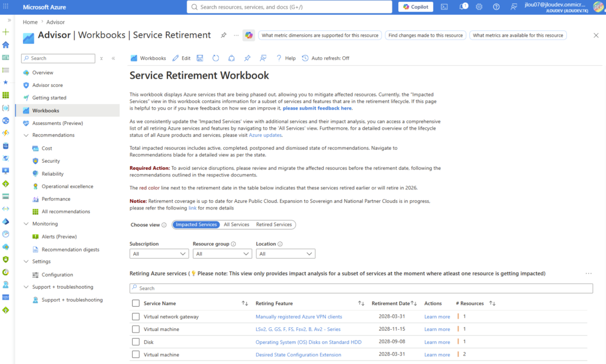Viewport: 606px width, 364px height.
Task: Select the Retired Services view
Action: (x=274, y=224)
